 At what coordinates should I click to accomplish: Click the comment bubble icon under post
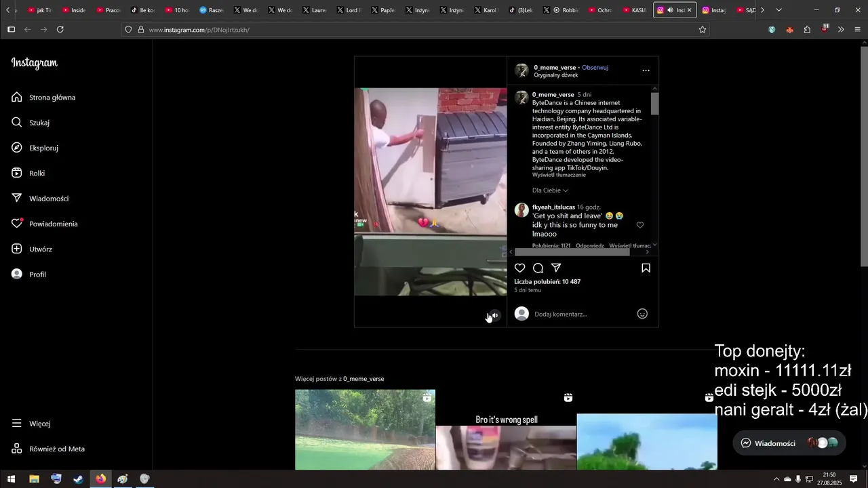[x=538, y=268]
